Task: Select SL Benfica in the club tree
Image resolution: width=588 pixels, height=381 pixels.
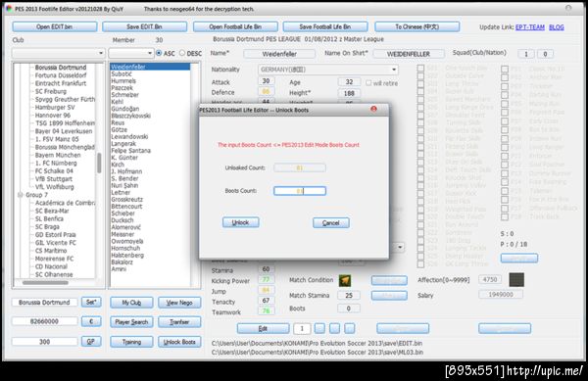Action: coord(49,218)
